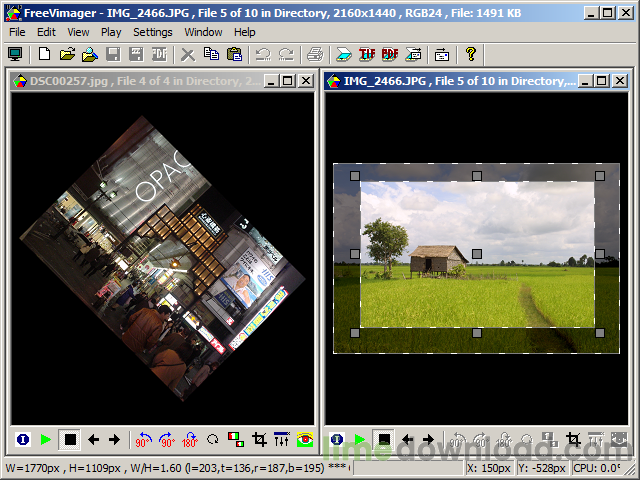The width and height of the screenshot is (640, 480).
Task: Copy the image to the clipboard
Action: click(211, 54)
